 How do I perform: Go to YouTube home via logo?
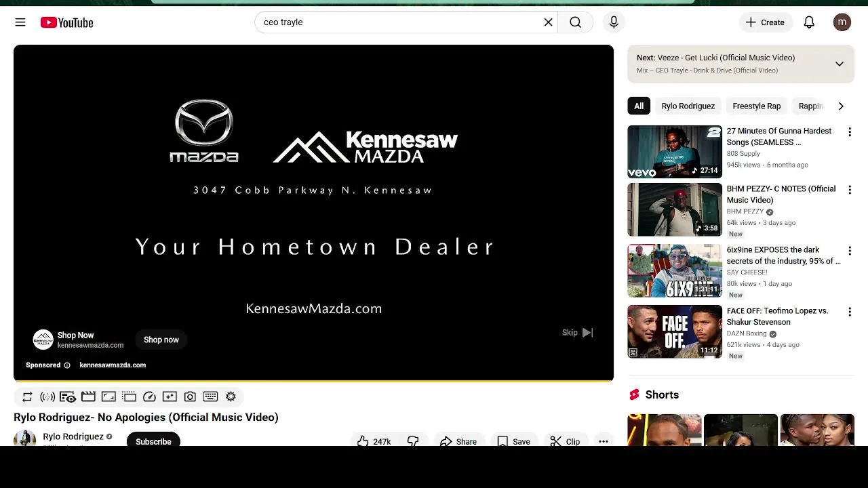click(66, 22)
